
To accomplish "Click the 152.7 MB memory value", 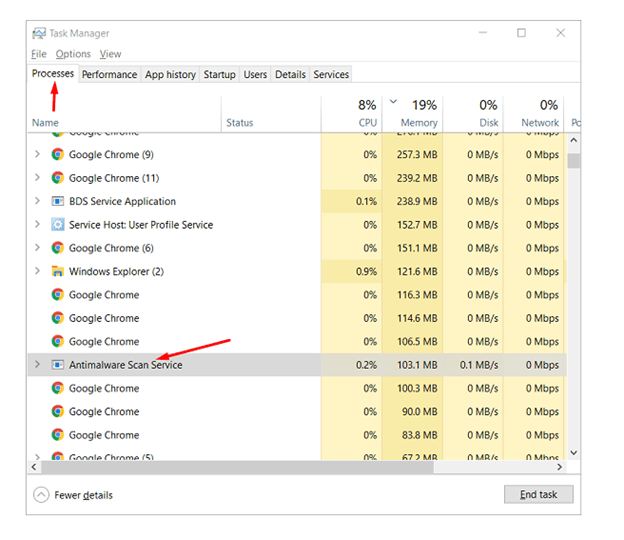I will 417,225.
